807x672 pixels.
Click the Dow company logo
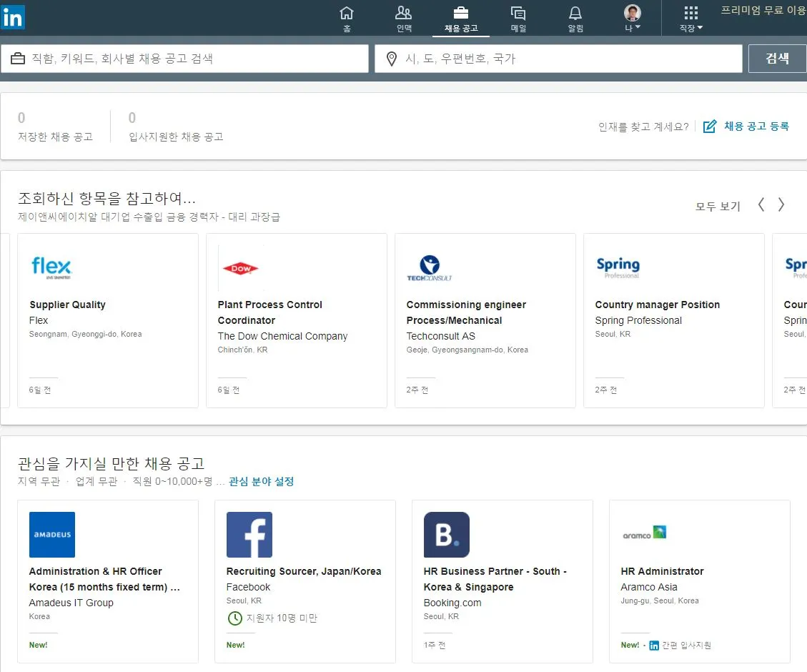tap(240, 268)
